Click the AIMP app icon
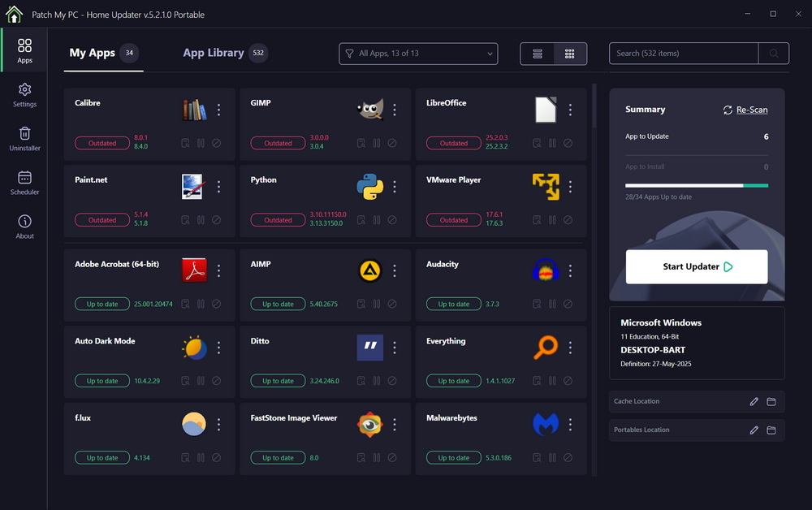The width and height of the screenshot is (812, 510). [x=370, y=270]
